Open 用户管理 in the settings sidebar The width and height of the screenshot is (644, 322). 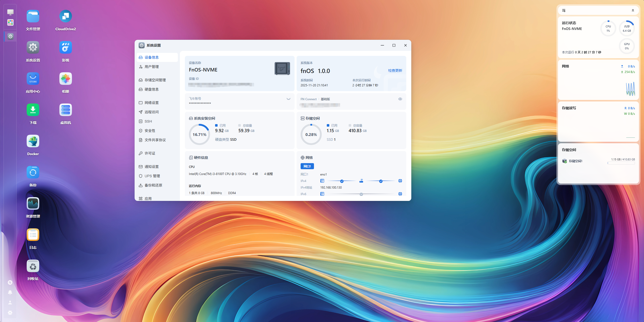pos(151,67)
